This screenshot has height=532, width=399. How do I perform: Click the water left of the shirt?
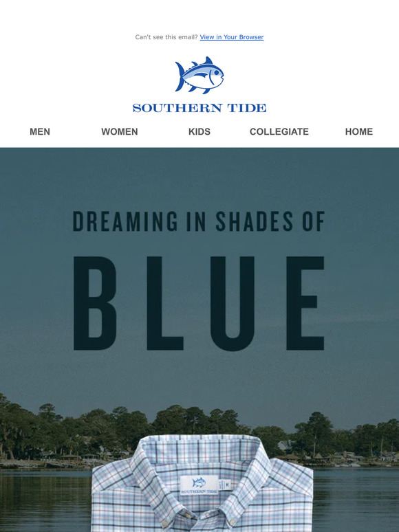[45, 500]
